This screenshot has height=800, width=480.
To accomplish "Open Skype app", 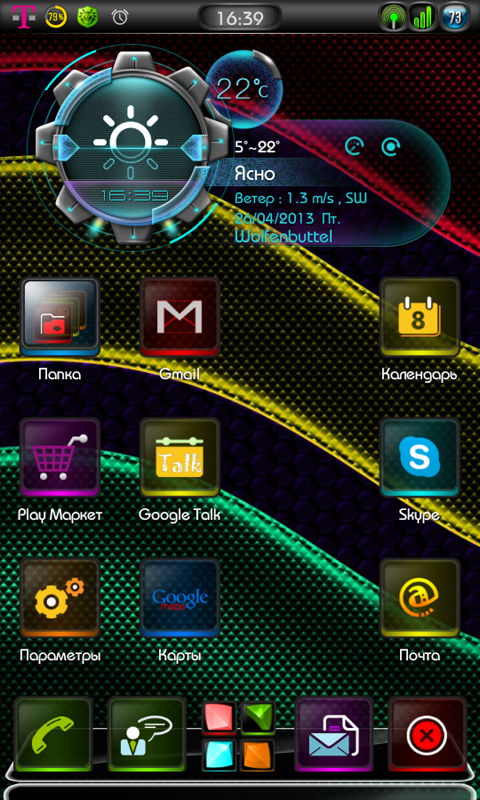I will 420,458.
